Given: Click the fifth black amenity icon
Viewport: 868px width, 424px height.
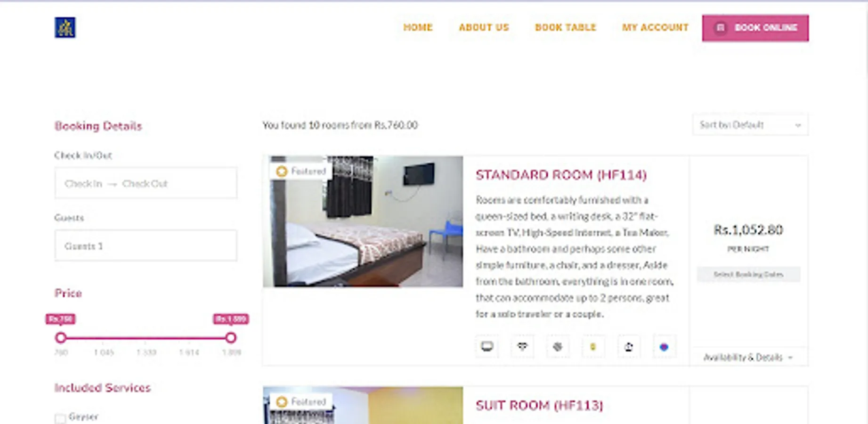Looking at the screenshot, I should pyautogui.click(x=628, y=347).
